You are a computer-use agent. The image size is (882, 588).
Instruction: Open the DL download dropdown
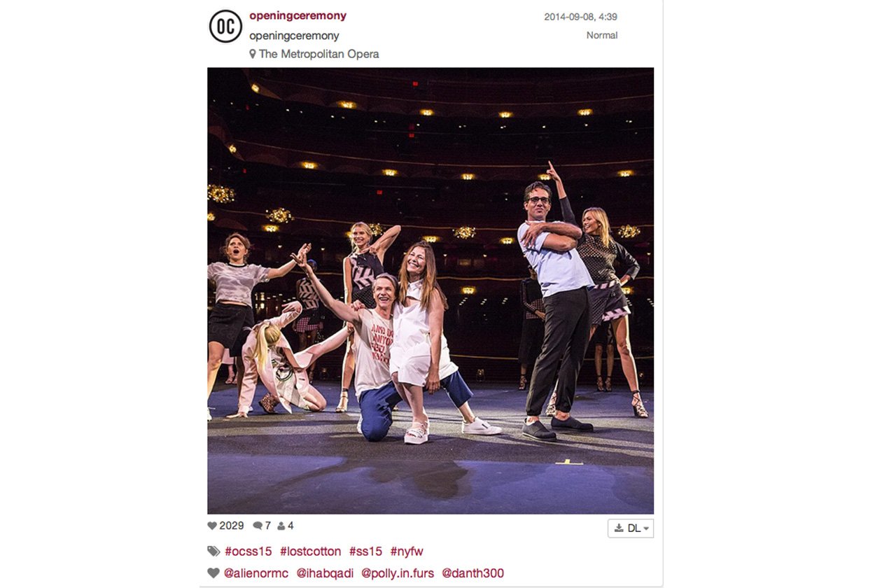pos(631,528)
